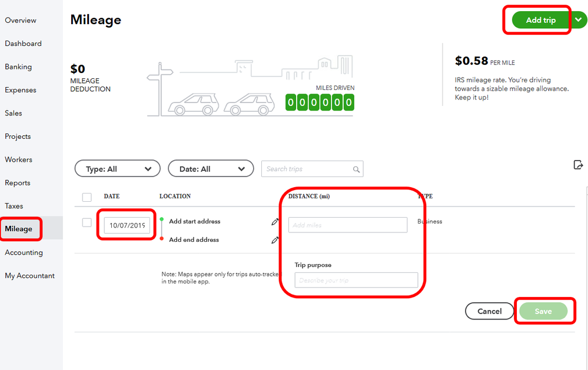Click the magnifier icon in trip search

[356, 169]
